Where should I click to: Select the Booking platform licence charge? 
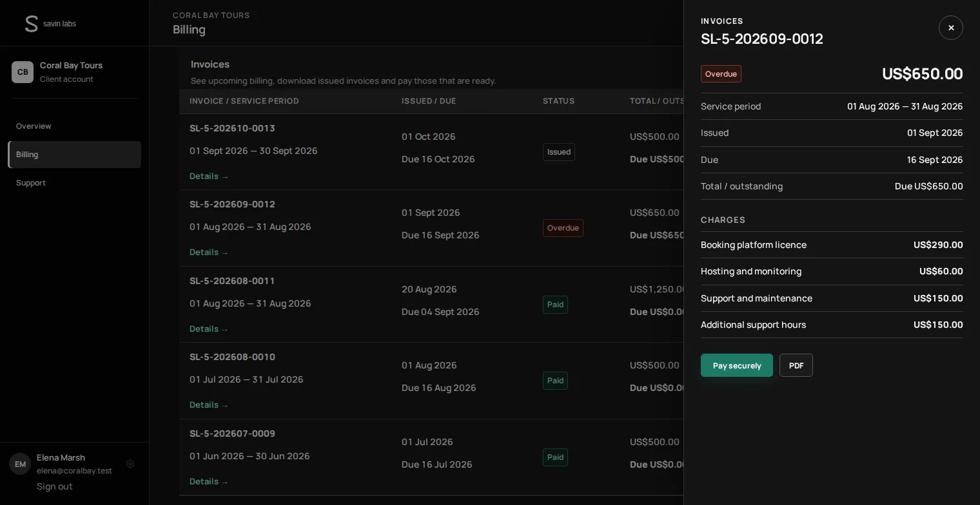point(832,245)
